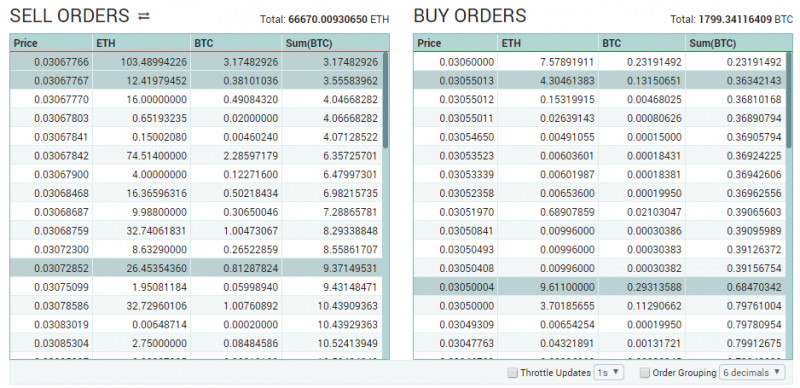800x388 pixels.
Task: Select sell price 0.03067770
Action: [62, 100]
